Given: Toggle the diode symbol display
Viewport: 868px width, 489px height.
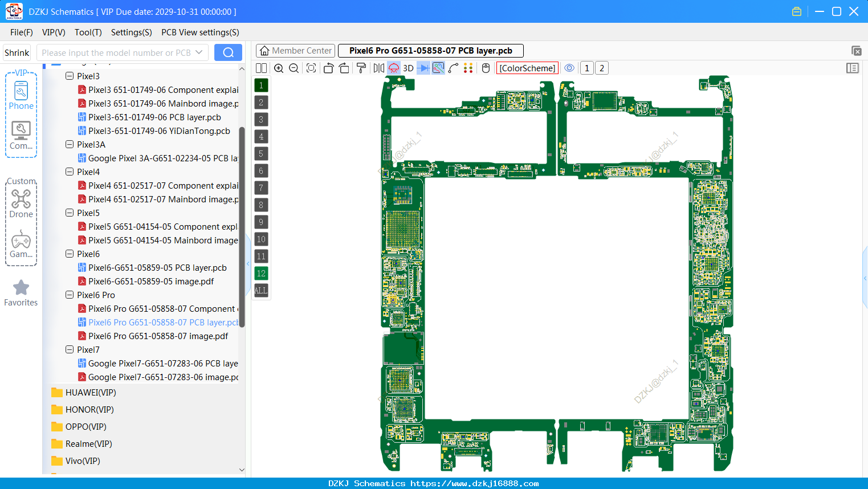Looking at the screenshot, I should coord(423,68).
